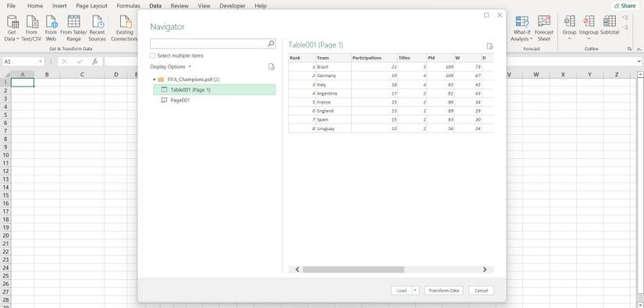The height and width of the screenshot is (308, 644).
Task: Click the Uruguay cell in preview
Action: coord(333,129)
